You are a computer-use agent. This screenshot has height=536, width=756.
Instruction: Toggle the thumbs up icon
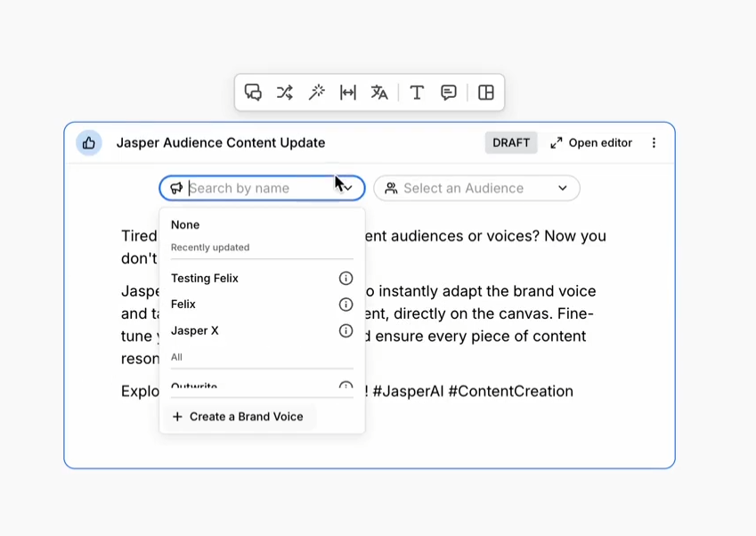point(89,142)
